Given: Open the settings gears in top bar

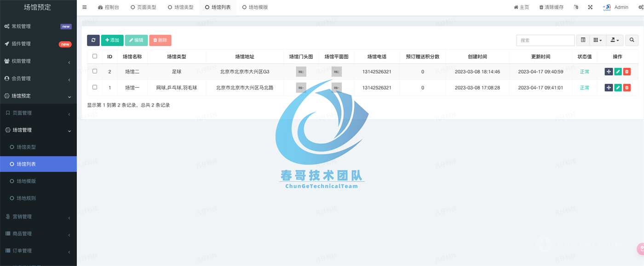Looking at the screenshot, I should pos(641,7).
